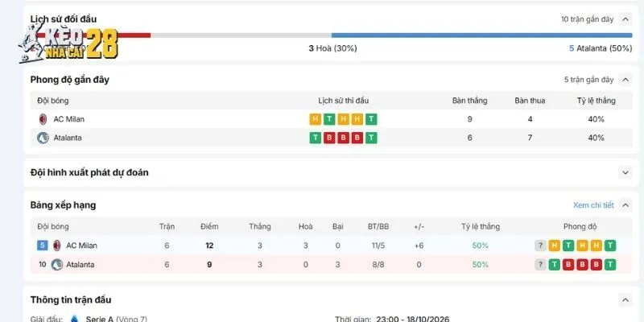Viewport: 644px width, 322px height.
Task: Click AC Milan logo in Phong độ gần đây table
Action: point(43,119)
